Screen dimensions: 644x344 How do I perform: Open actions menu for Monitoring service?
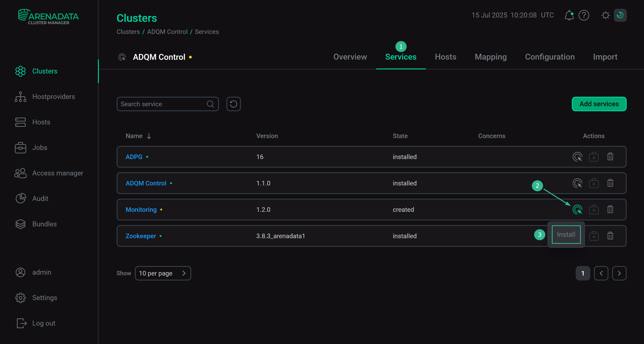[x=577, y=209]
